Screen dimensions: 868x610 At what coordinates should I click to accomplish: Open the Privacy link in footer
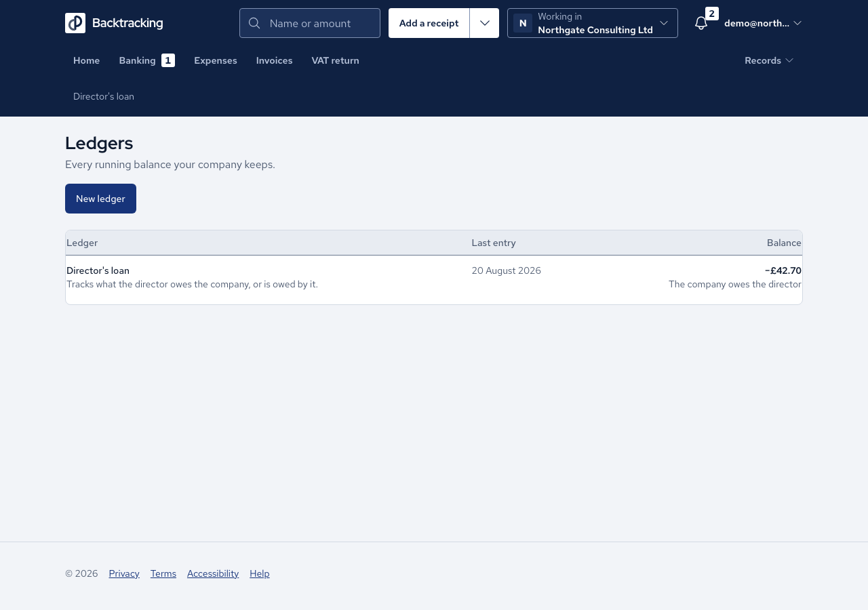124,573
